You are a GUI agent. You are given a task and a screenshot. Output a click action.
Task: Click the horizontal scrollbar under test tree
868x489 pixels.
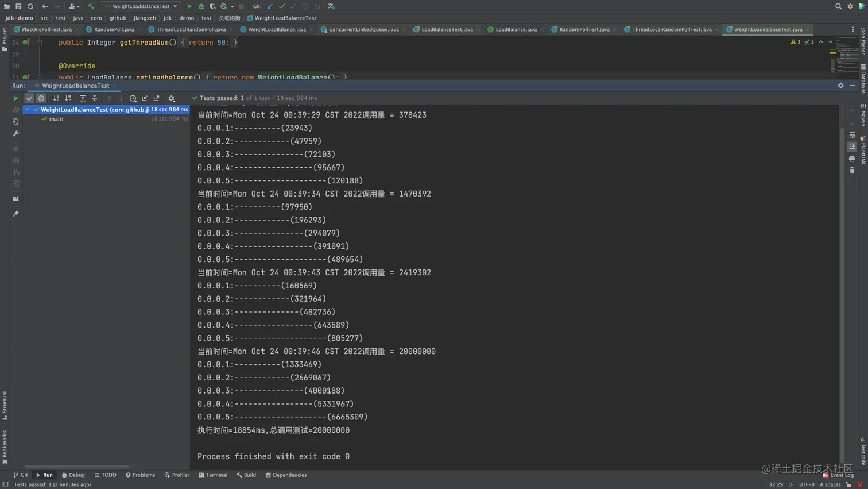[77, 467]
